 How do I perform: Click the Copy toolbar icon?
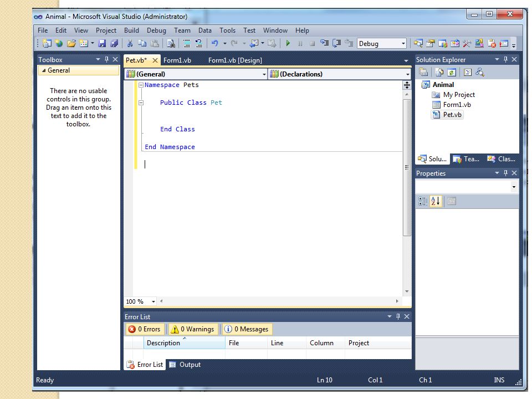click(142, 43)
